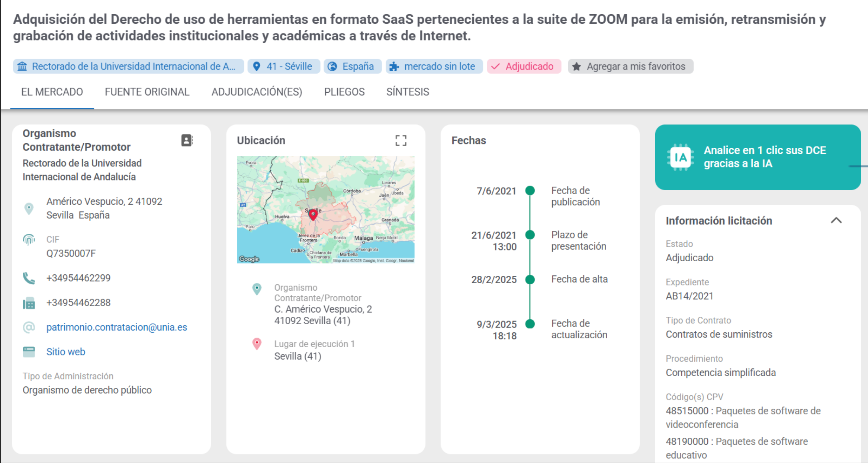Click the phone icon beside +34954462299
Screen dimensions: 868x463
(29, 278)
